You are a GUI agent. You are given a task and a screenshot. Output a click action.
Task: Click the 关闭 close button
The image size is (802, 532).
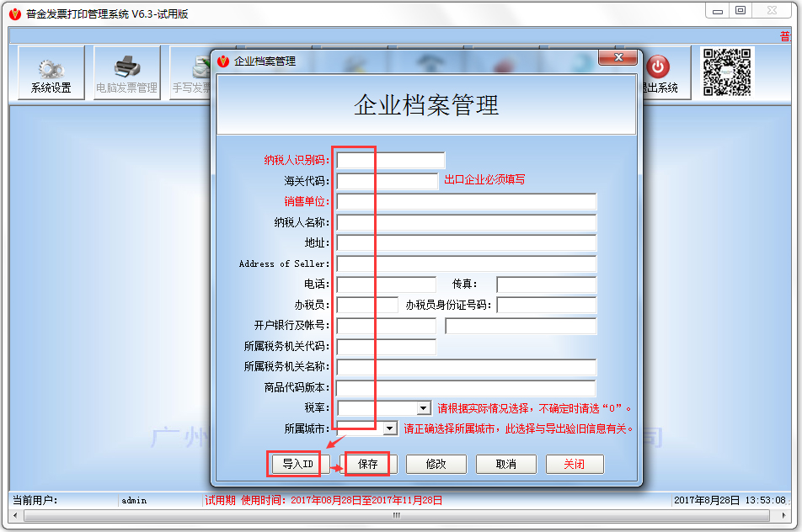pos(575,464)
